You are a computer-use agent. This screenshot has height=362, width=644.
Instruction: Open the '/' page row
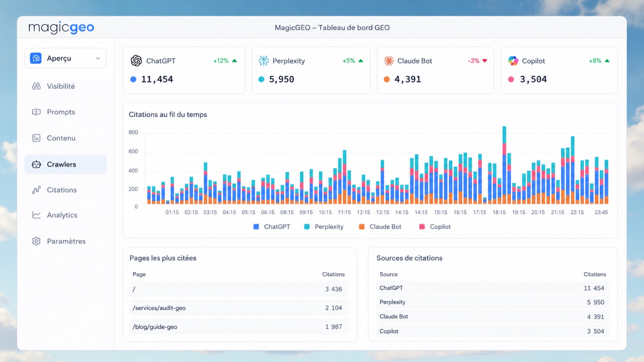click(239, 289)
